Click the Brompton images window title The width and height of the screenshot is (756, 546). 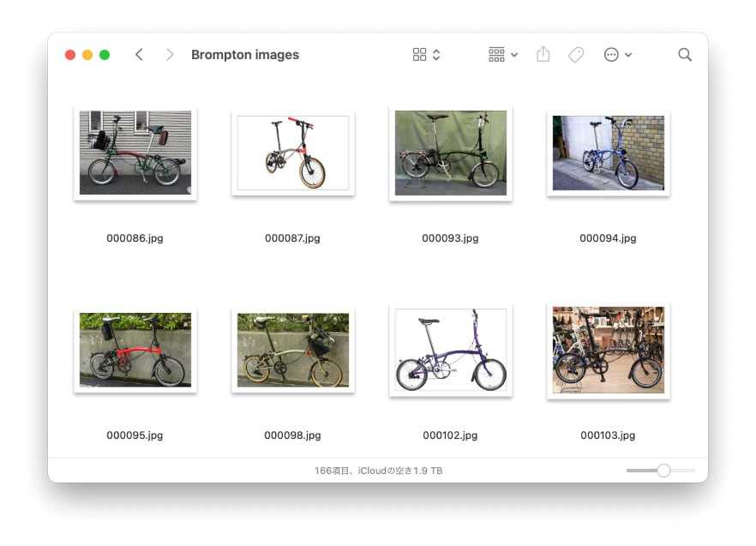[x=245, y=55]
